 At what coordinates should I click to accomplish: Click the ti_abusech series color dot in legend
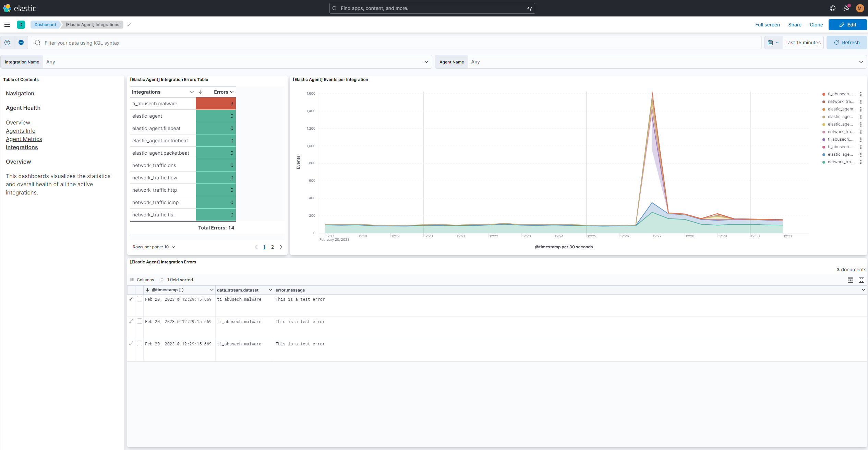824,94
